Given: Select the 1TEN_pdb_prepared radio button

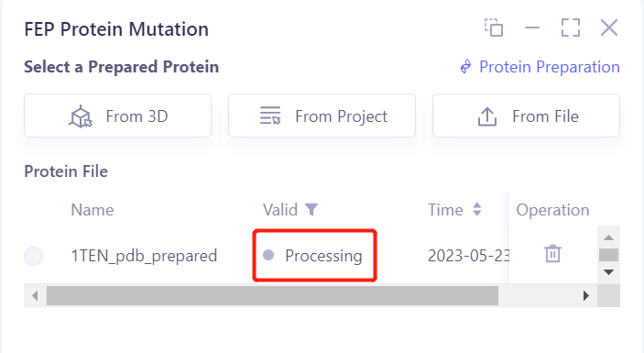Looking at the screenshot, I should (33, 256).
